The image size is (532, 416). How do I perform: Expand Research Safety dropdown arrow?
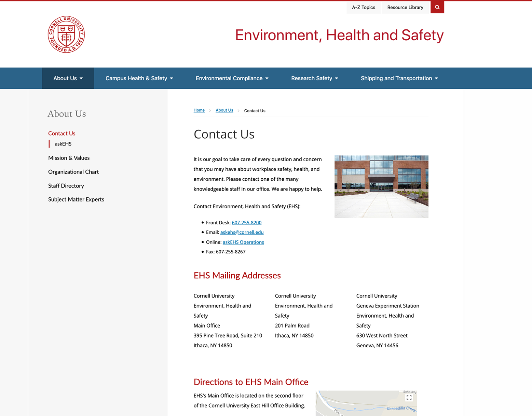[337, 79]
